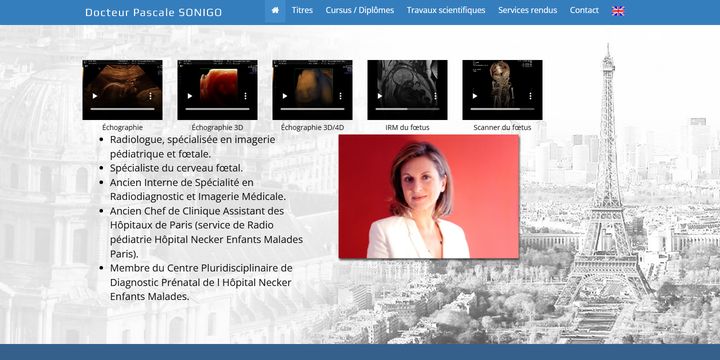Play the IRM du fœtus video
Viewport: 720px width, 360px height.
click(x=380, y=96)
